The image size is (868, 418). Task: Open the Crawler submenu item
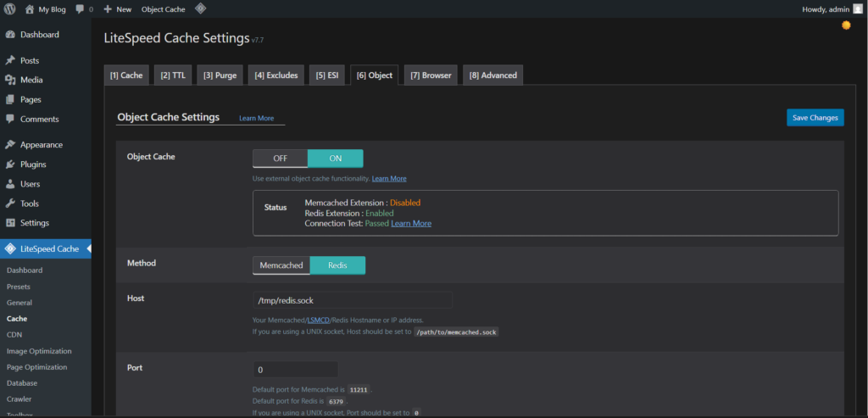(x=19, y=399)
